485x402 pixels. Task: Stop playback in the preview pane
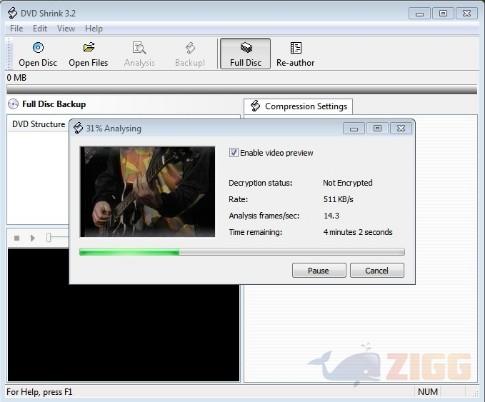[17, 238]
